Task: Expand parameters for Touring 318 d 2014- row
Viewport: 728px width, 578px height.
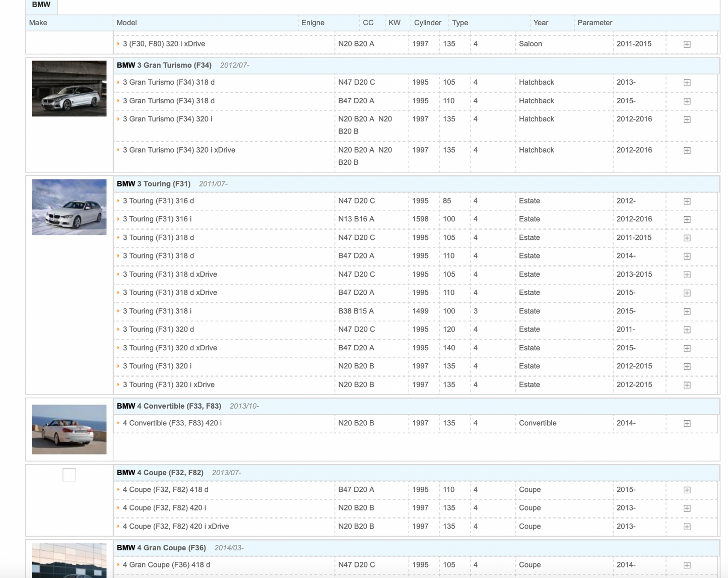Action: (x=687, y=256)
